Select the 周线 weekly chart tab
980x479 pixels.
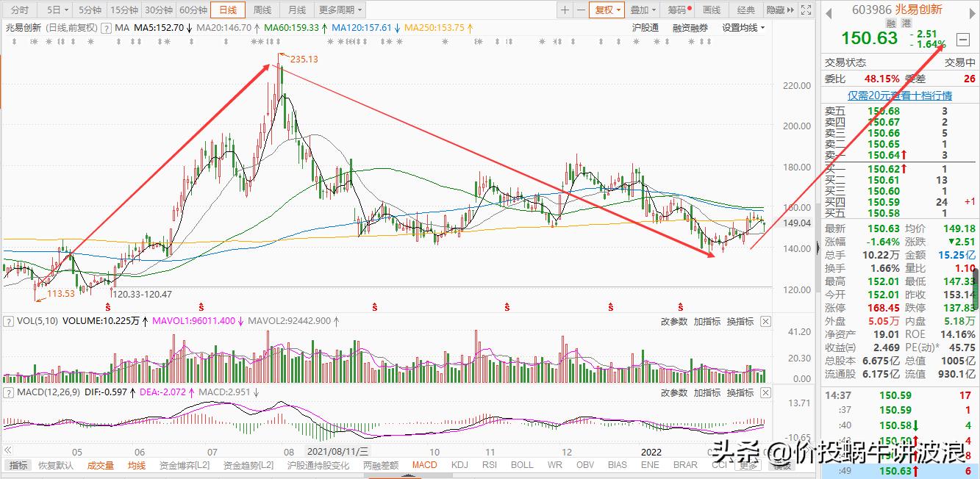tap(262, 10)
